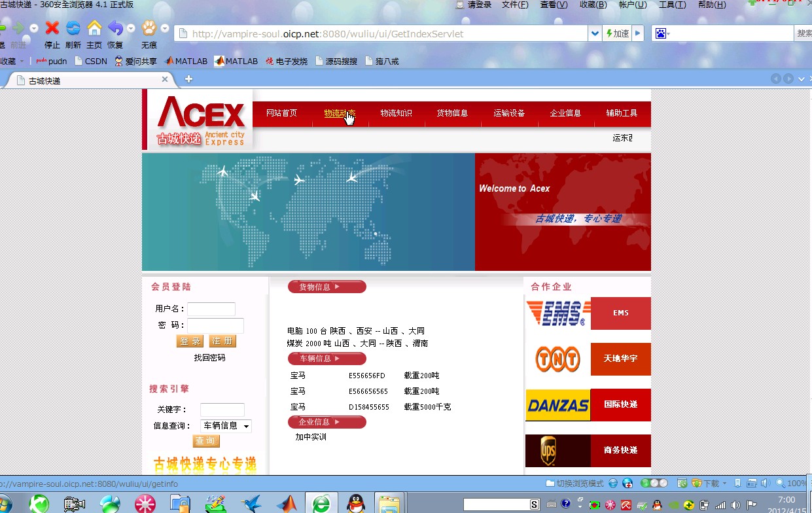The height and width of the screenshot is (513, 812).
Task: Click 切换浏览模式 in the status bar
Action: [x=575, y=484]
